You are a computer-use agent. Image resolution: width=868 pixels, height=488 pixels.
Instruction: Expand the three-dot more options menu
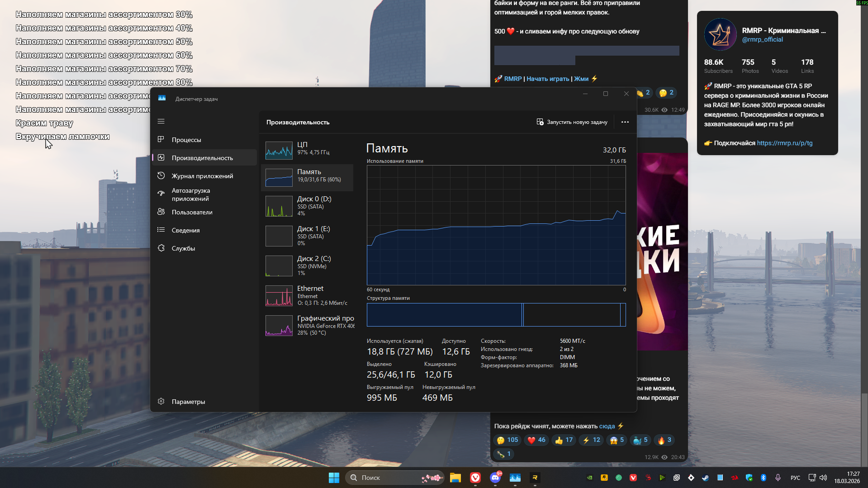click(x=625, y=122)
